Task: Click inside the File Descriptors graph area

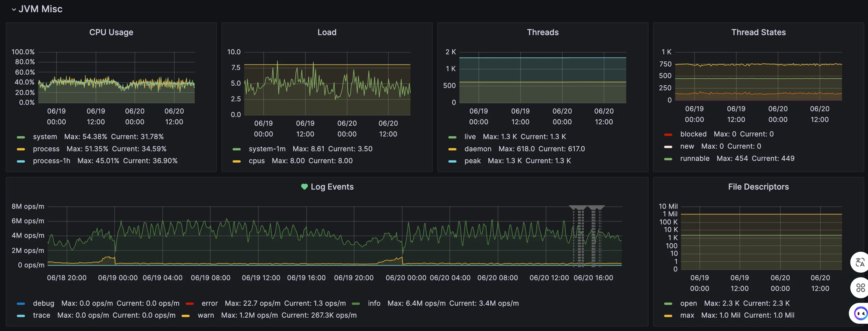Action: (761, 238)
